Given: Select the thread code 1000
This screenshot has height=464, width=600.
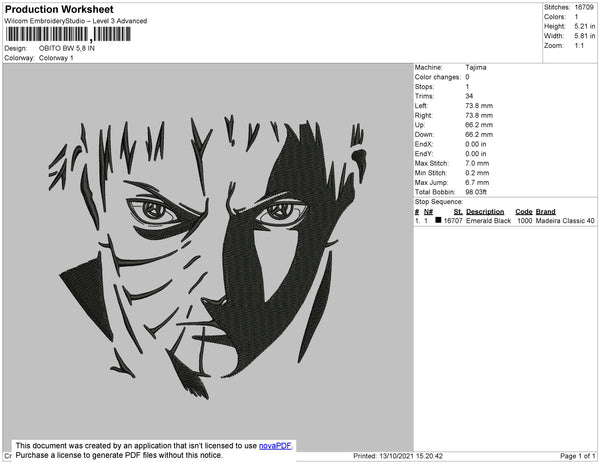Looking at the screenshot, I should pyautogui.click(x=524, y=221).
